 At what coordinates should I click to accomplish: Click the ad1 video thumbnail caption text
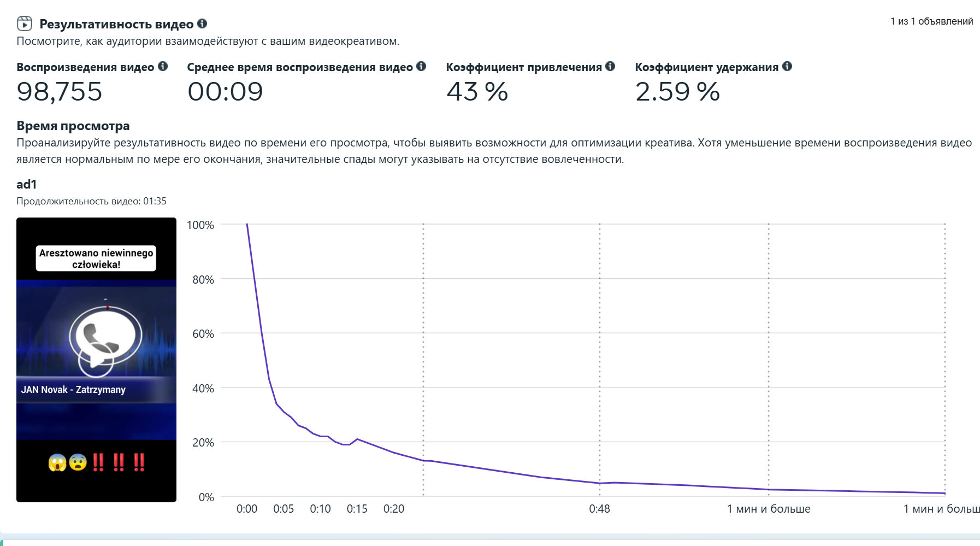coord(96,259)
